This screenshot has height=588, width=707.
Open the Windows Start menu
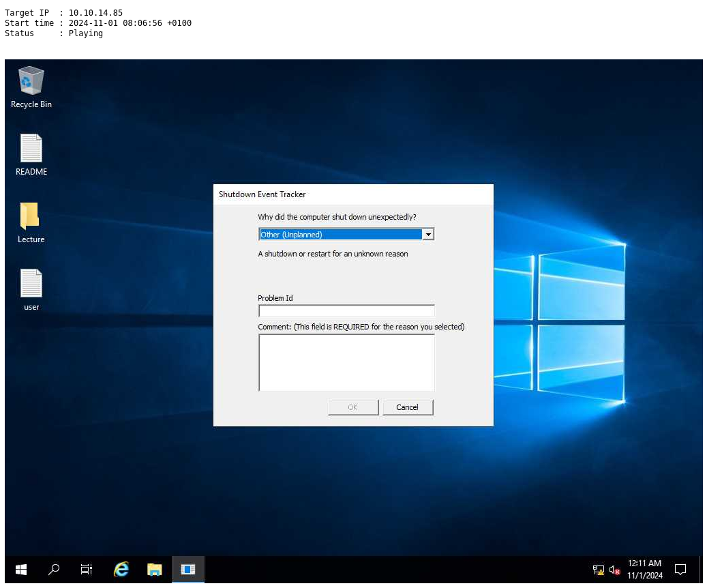click(x=20, y=570)
